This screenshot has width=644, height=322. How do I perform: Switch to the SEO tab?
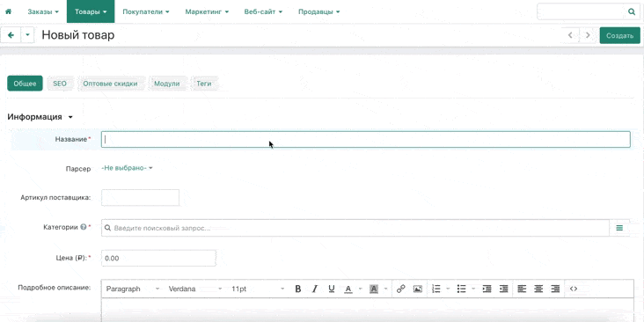click(x=60, y=84)
